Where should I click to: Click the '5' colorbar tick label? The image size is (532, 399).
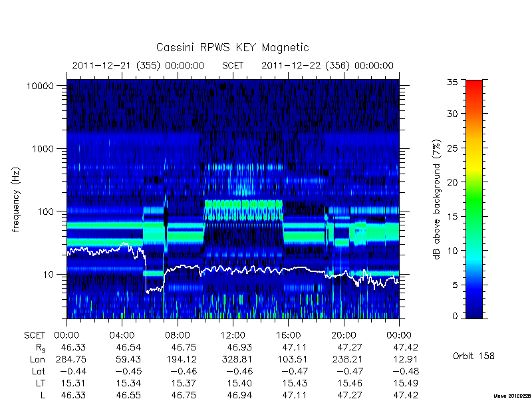(x=455, y=285)
